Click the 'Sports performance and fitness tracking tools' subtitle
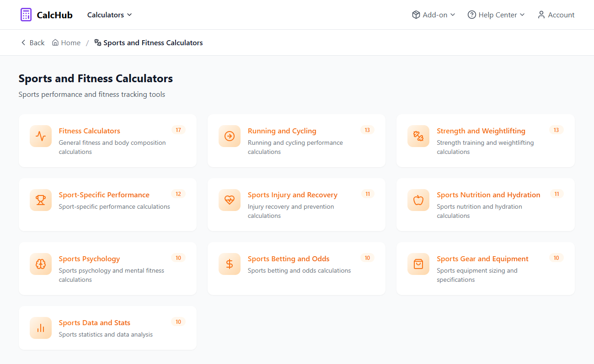The width and height of the screenshot is (594, 364). click(92, 95)
